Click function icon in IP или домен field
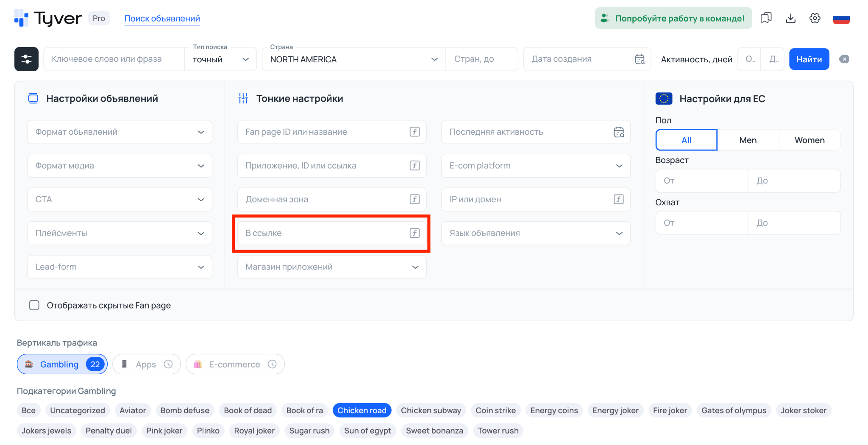The width and height of the screenshot is (868, 445). [619, 199]
